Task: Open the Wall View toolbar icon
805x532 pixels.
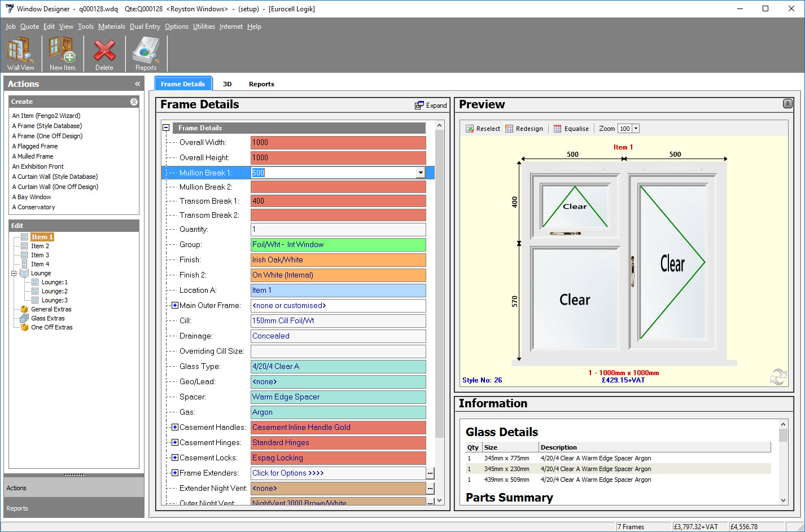Action: (x=21, y=54)
